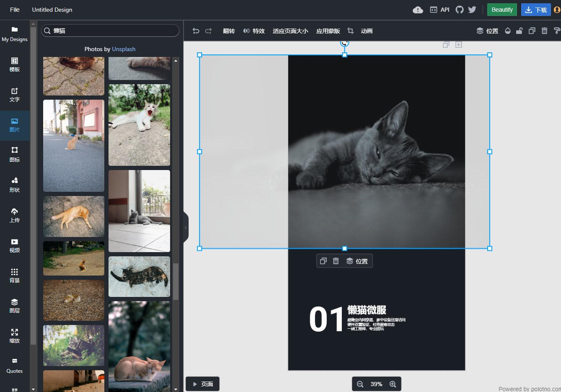Viewport: 561px width, 392px height.
Task: Click the undo arrow icon
Action: pos(196,31)
